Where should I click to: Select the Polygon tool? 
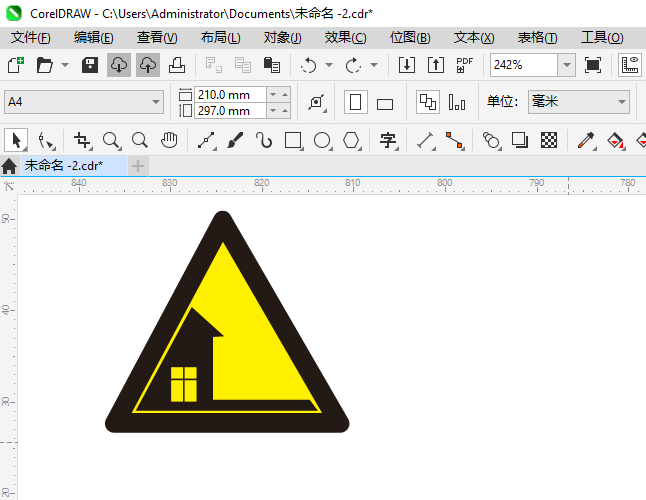[x=351, y=140]
